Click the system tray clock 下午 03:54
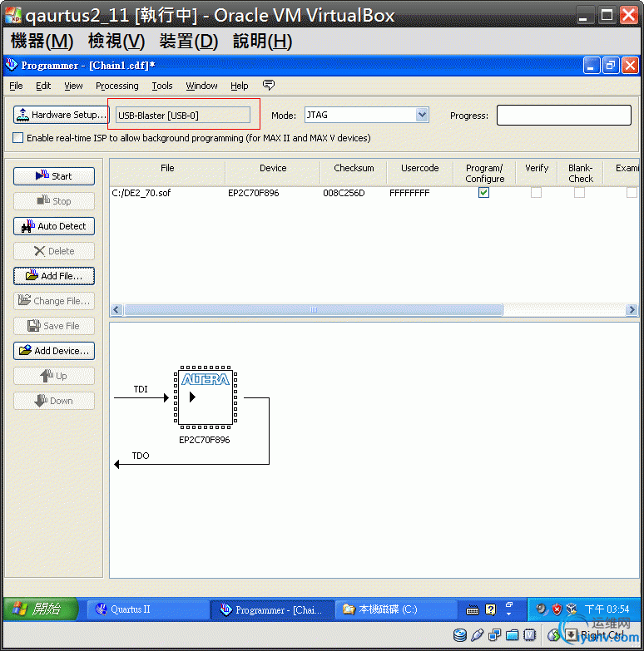This screenshot has height=651, width=644. click(x=607, y=609)
